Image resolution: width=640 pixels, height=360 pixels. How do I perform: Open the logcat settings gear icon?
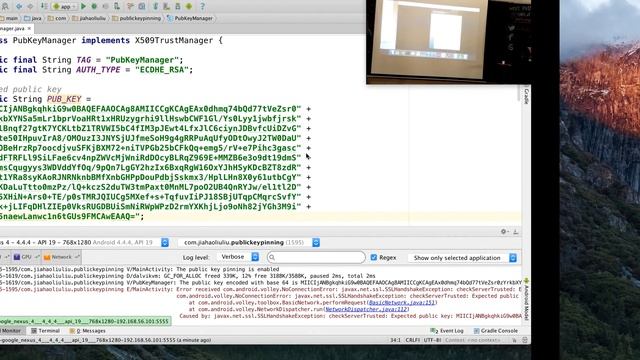(x=504, y=231)
